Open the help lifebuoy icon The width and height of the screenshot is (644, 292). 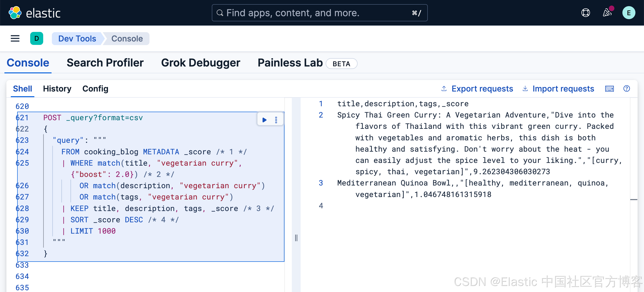tap(585, 13)
